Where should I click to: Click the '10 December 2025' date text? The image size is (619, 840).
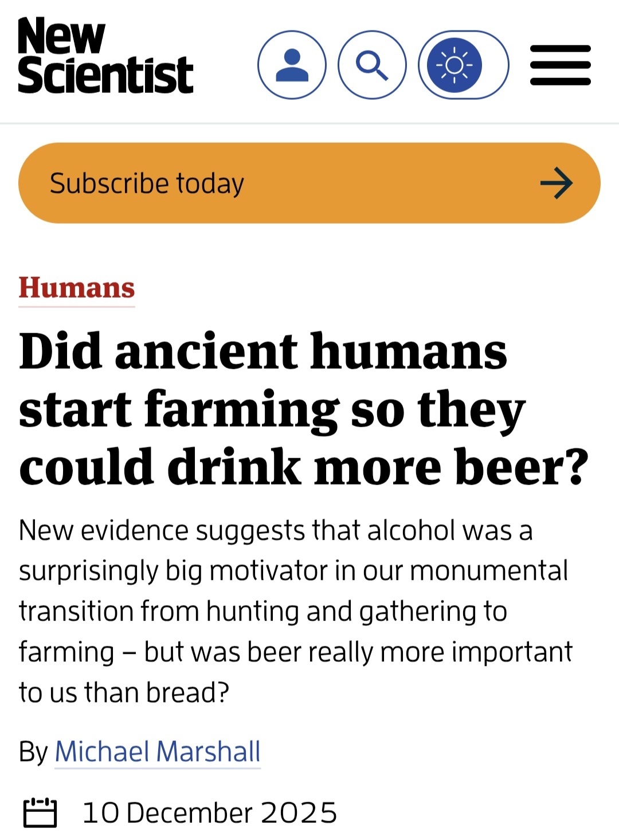coord(210,813)
